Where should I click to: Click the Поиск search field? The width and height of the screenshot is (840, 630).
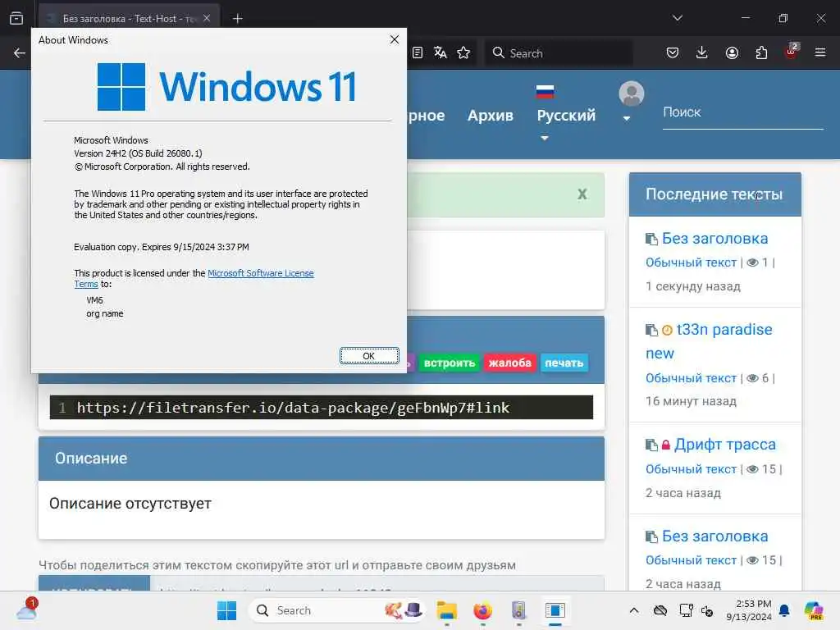742,112
